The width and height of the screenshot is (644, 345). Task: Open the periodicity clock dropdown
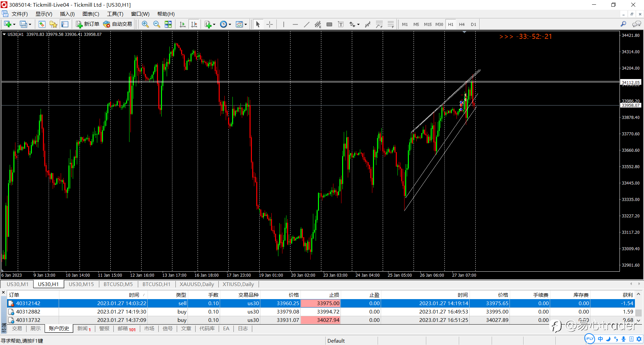[230, 24]
